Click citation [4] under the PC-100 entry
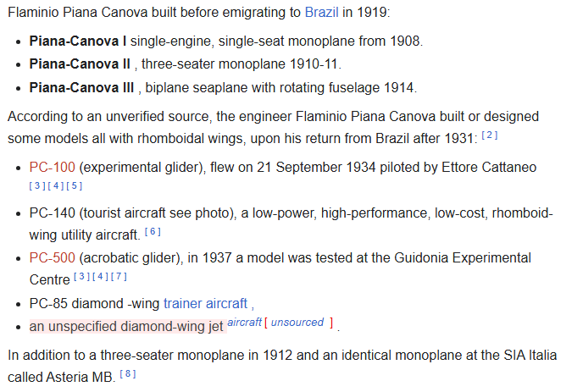 (55, 185)
